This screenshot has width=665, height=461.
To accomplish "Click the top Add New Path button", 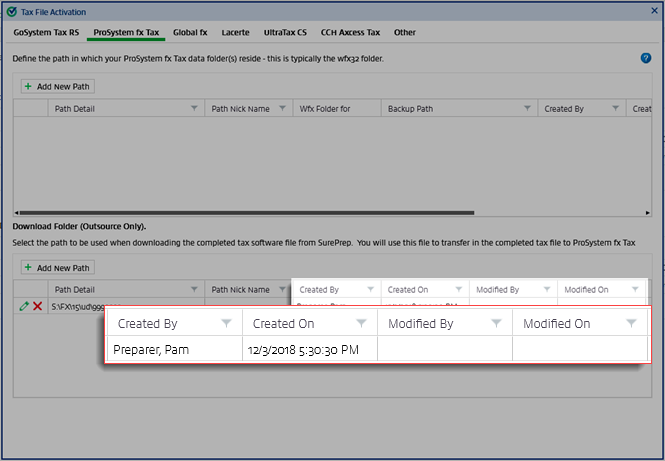I will 58,87.
